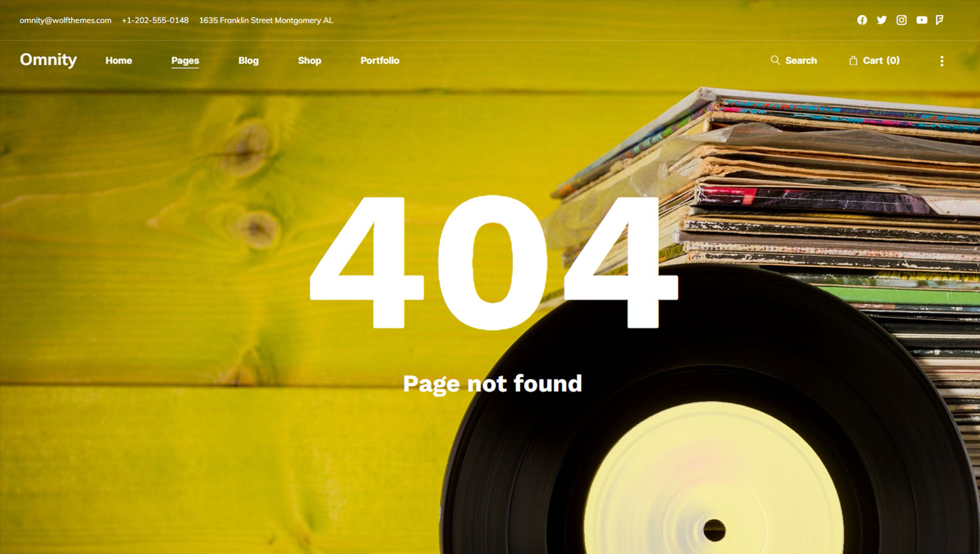The width and height of the screenshot is (980, 554).
Task: Click the +1-202-555-0148 phone number
Action: tap(155, 20)
